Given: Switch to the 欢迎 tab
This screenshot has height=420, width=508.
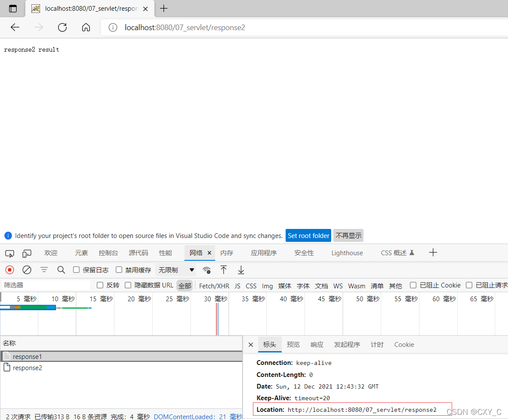Looking at the screenshot, I should (x=51, y=253).
